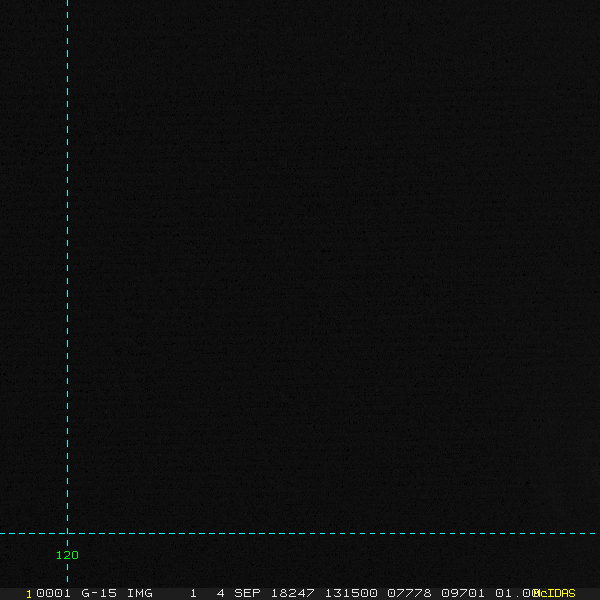Screen dimensions: 600x600
Task: Click the 131500 time stamp
Action: tap(351, 593)
